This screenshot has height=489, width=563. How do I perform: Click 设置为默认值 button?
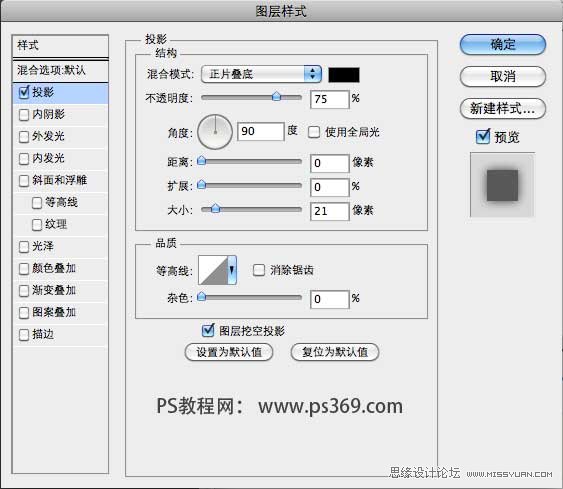click(229, 352)
